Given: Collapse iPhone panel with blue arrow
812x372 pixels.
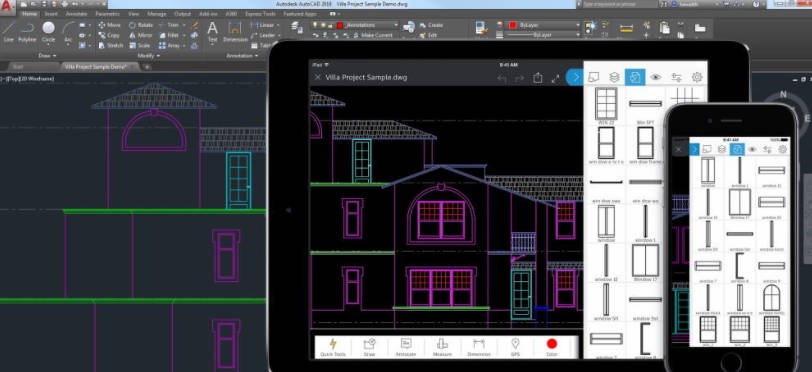Looking at the screenshot, I should click(694, 149).
